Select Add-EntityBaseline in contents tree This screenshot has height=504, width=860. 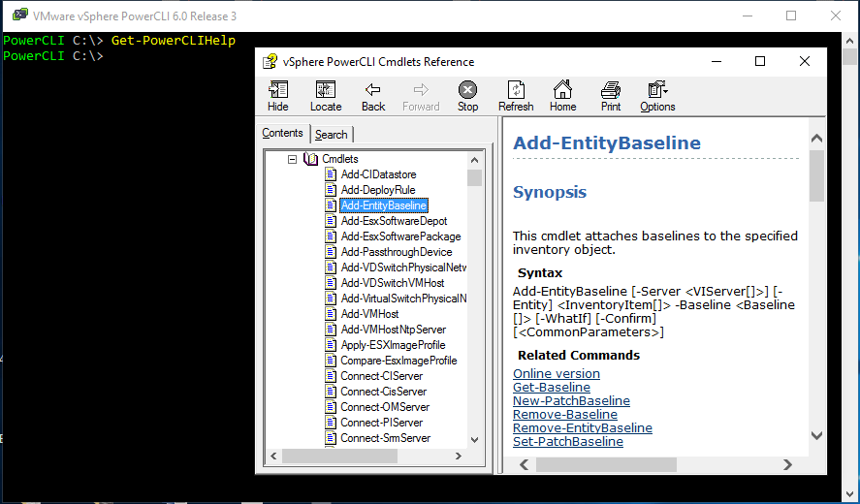coord(383,205)
